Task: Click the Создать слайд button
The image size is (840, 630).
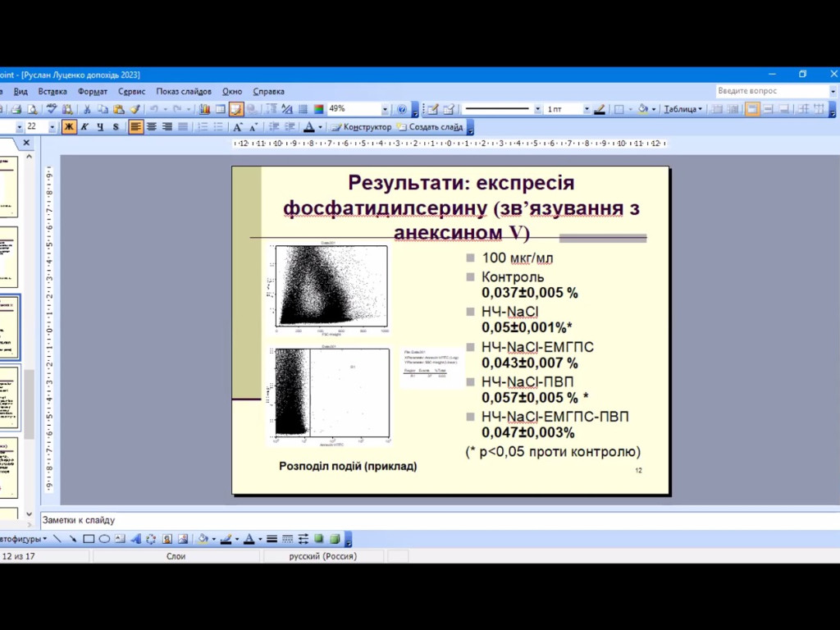Action: [x=430, y=127]
